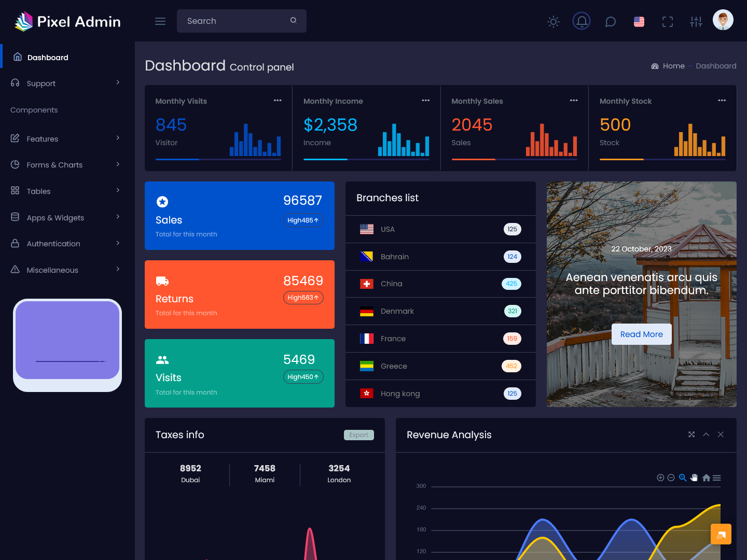Export the Taxes info data
Image resolution: width=747 pixels, height=560 pixels.
[x=358, y=435]
